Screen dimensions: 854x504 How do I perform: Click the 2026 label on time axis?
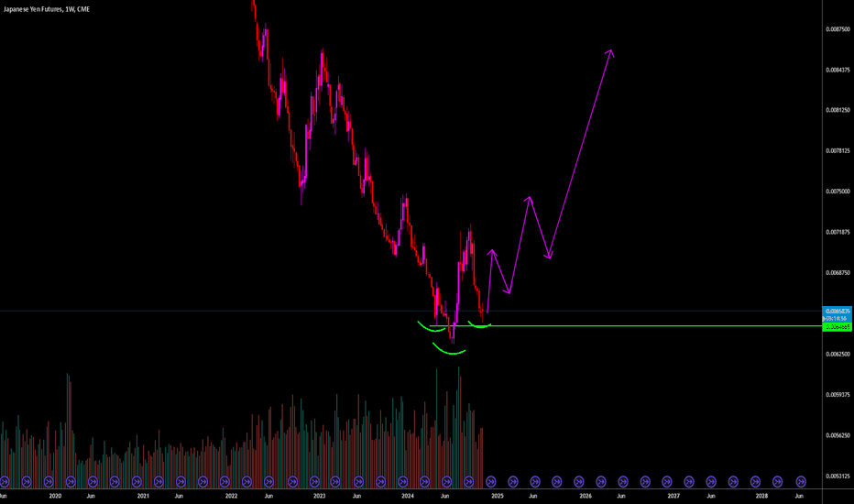[x=586, y=497]
